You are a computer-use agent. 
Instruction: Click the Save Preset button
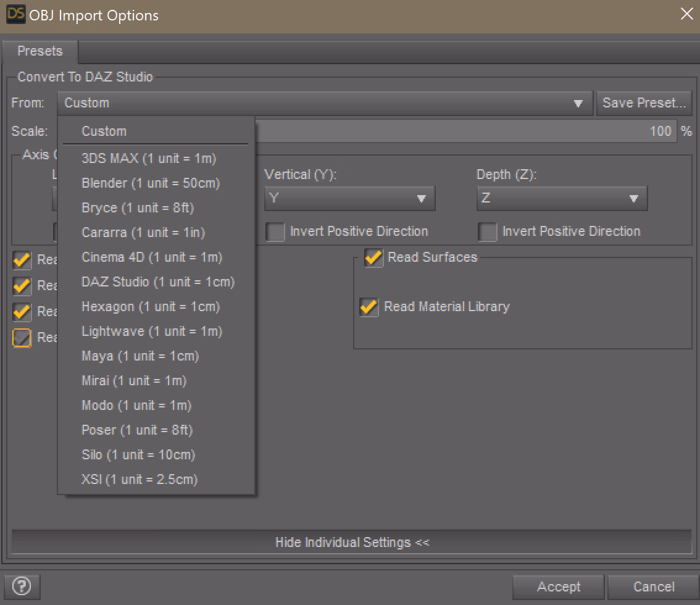pos(644,103)
